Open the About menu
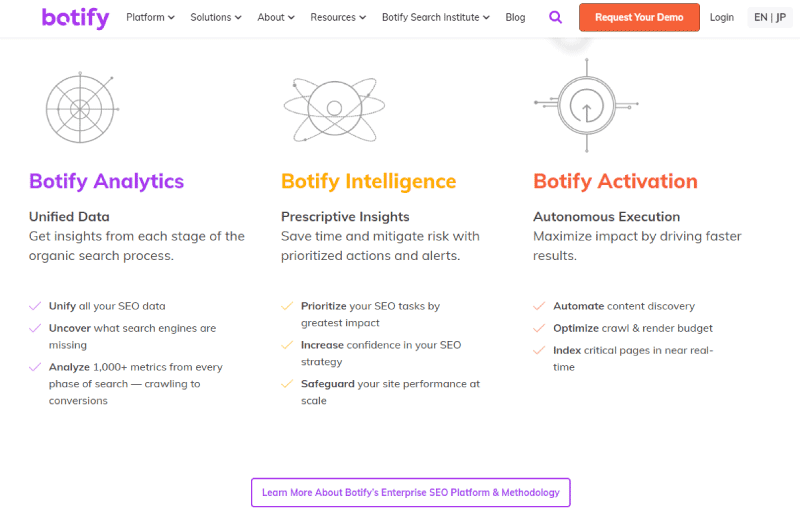 (276, 17)
